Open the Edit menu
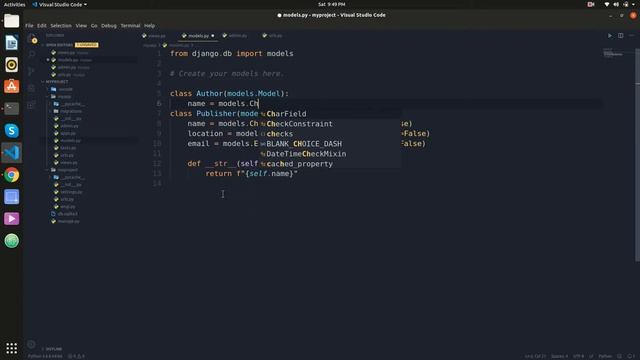640x360 pixels. pyautogui.click(x=42, y=25)
